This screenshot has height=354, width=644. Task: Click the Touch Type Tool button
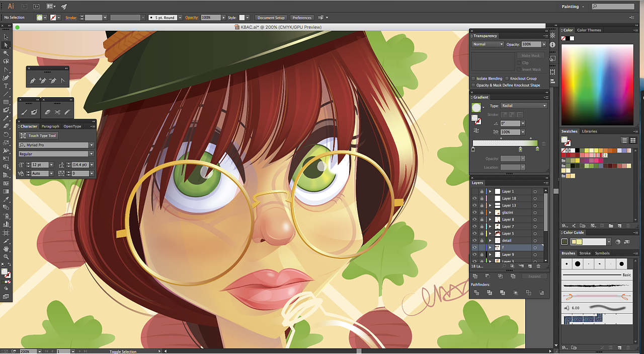pyautogui.click(x=39, y=135)
